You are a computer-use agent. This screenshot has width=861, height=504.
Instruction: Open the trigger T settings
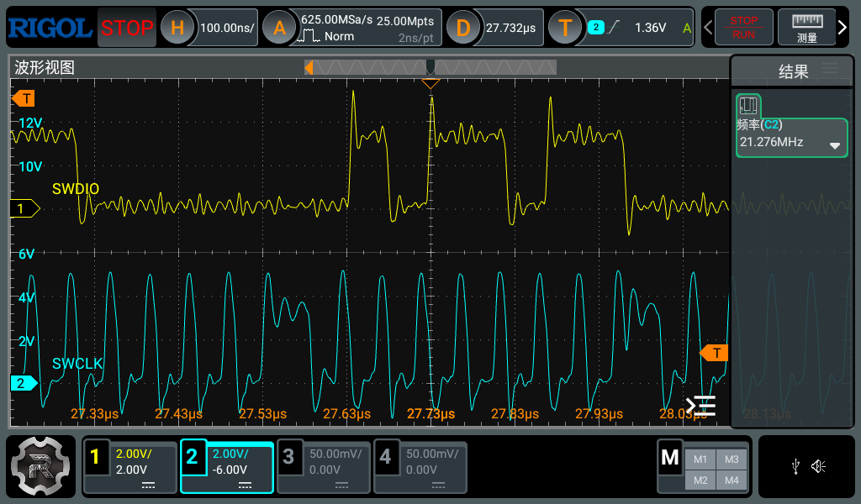565,28
